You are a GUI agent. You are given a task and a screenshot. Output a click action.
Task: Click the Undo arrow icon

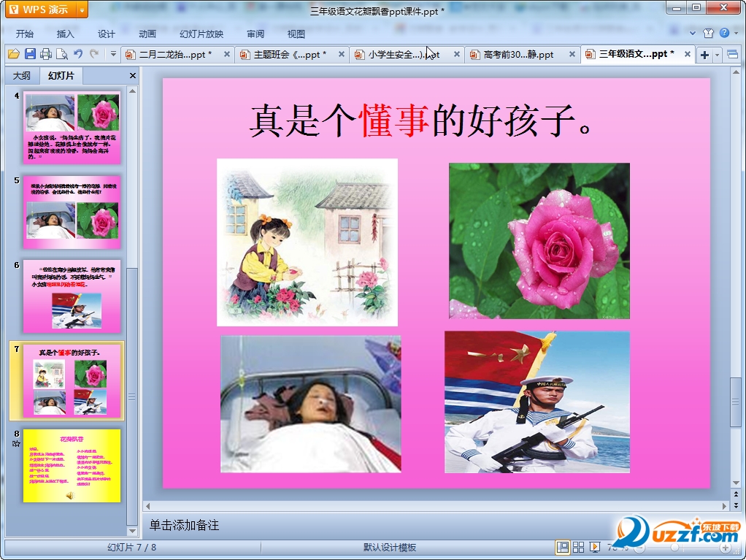point(78,54)
